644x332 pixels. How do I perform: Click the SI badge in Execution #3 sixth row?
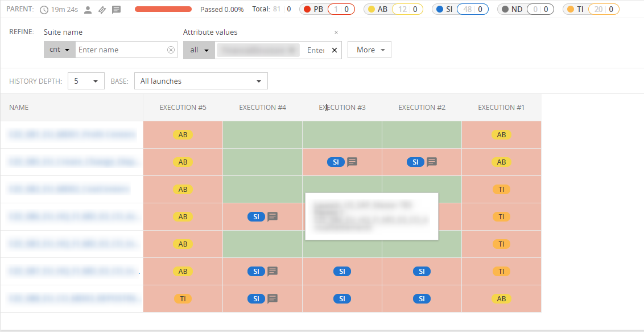coord(342,271)
